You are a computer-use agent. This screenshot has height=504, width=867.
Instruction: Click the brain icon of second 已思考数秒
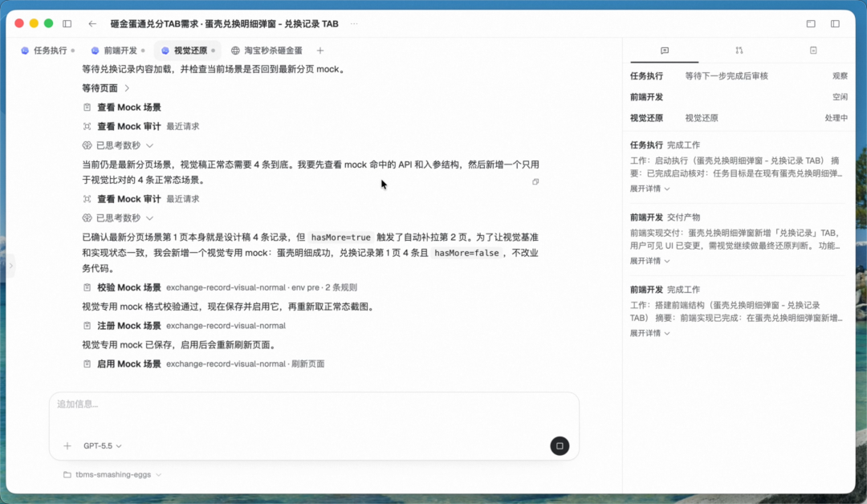pos(87,217)
